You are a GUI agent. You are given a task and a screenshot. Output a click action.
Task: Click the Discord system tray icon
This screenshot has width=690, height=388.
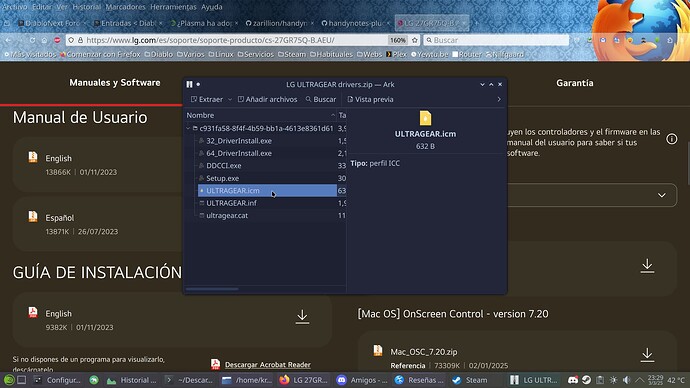pos(573,380)
